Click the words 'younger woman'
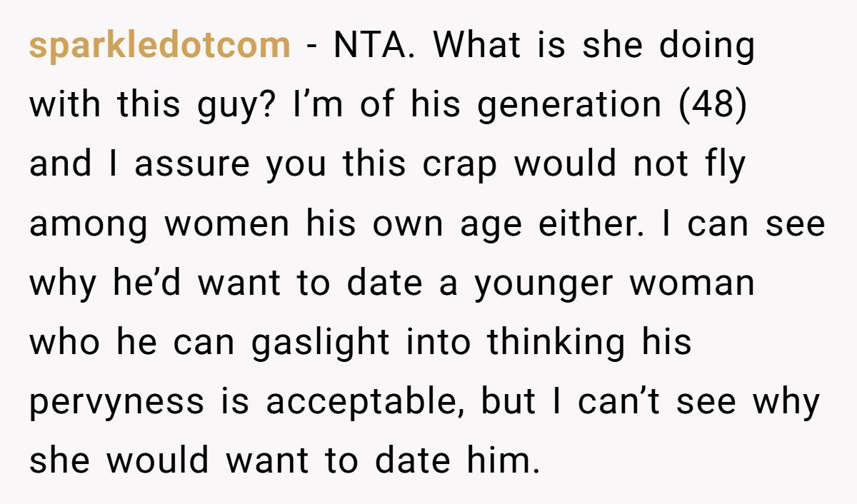The height and width of the screenshot is (504, 857). 615,284
